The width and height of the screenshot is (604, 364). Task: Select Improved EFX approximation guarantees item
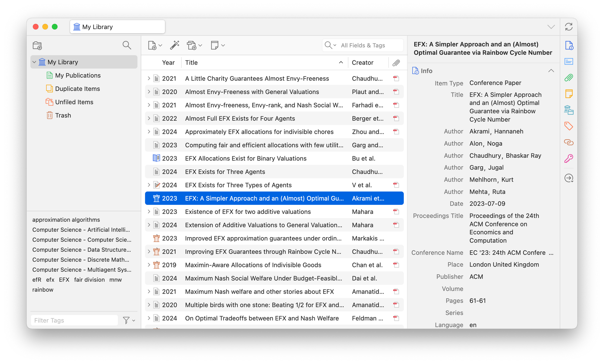(x=274, y=238)
